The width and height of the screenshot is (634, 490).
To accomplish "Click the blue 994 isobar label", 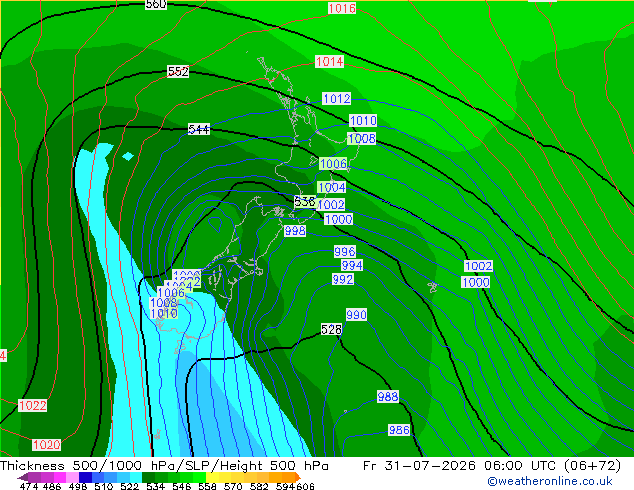I will pos(352,265).
